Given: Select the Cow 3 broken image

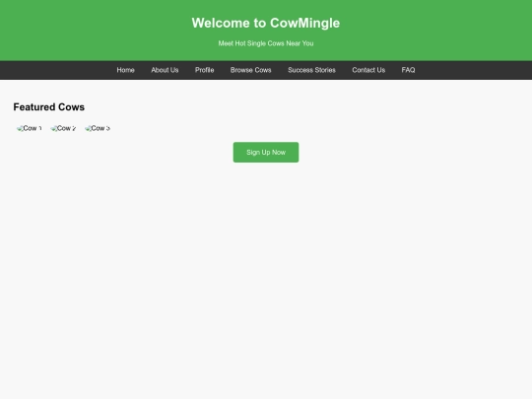Looking at the screenshot, I should coord(98,128).
